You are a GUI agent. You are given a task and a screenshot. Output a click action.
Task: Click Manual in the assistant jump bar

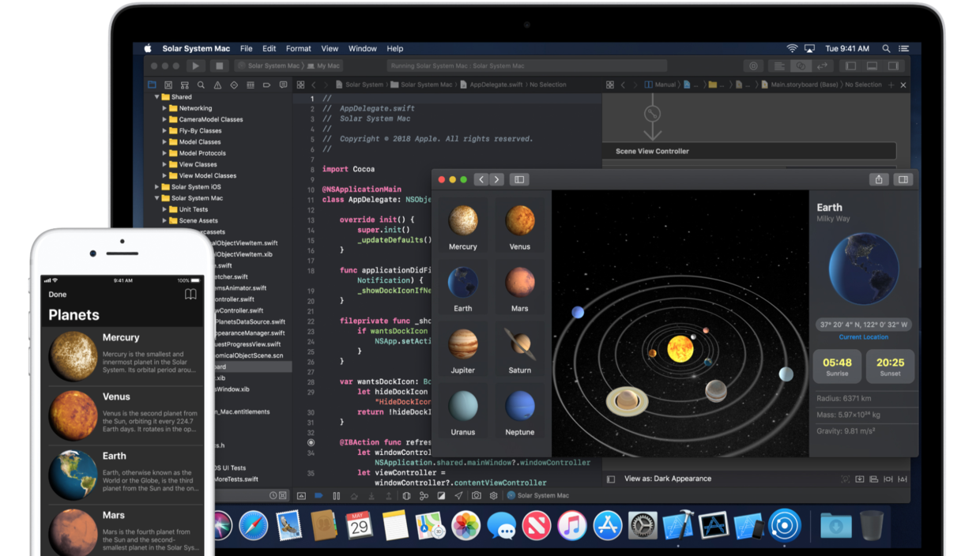pyautogui.click(x=660, y=85)
